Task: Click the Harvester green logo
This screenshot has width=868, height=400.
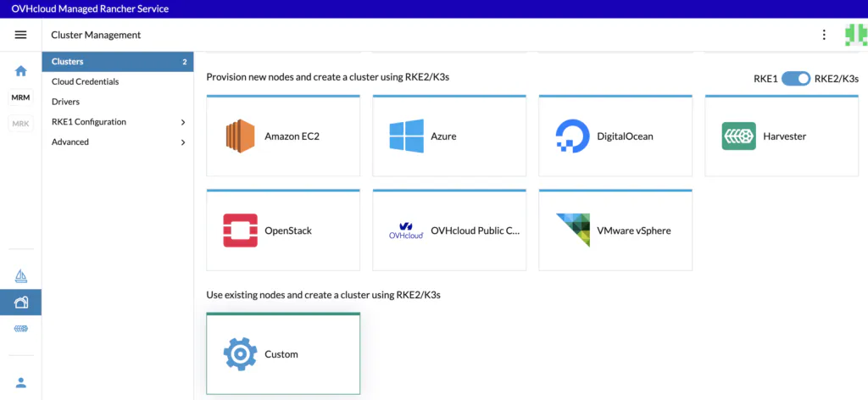Action: 738,136
